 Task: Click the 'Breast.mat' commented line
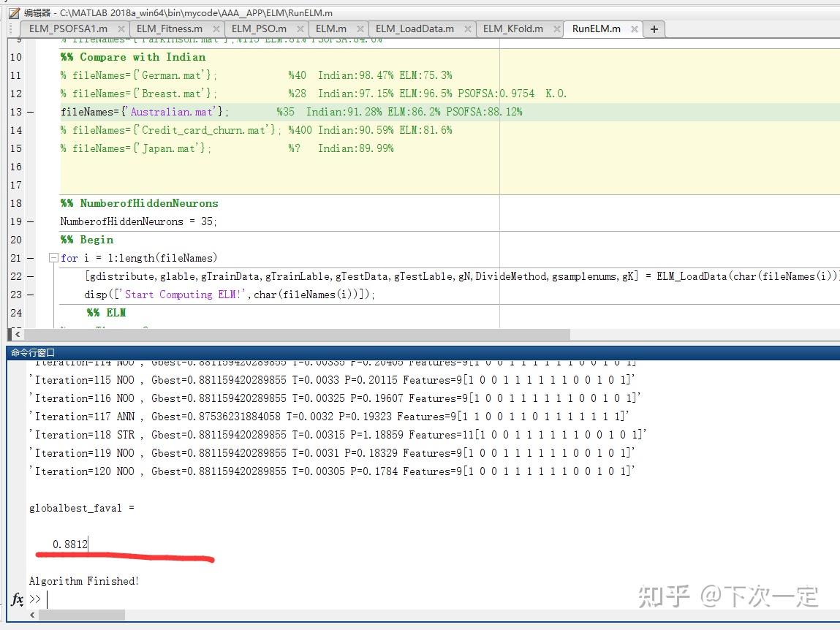(x=314, y=94)
